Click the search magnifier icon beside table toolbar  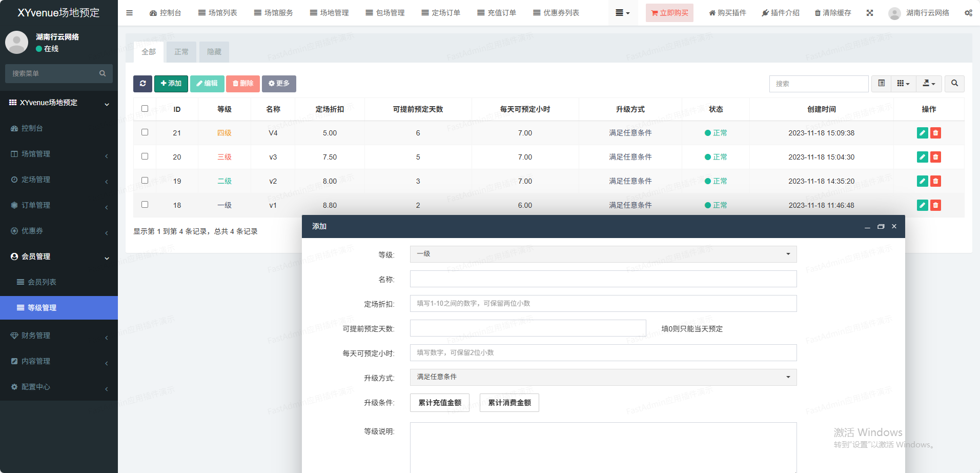click(954, 84)
